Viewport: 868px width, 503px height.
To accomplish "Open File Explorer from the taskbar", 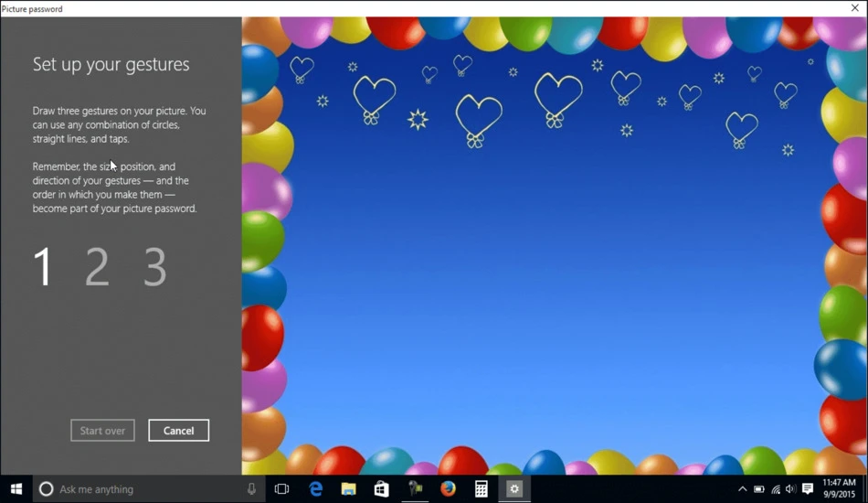I will (x=349, y=489).
